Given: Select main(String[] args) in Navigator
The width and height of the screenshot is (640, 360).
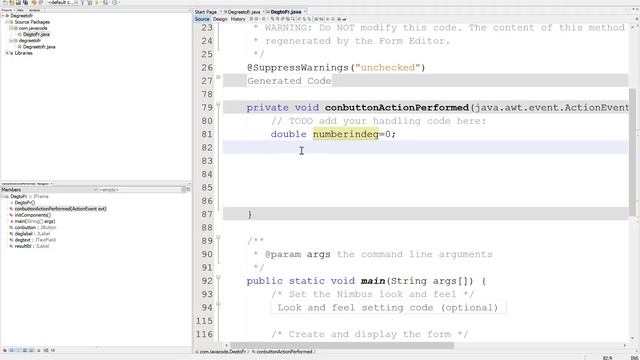Looking at the screenshot, I should (x=35, y=221).
